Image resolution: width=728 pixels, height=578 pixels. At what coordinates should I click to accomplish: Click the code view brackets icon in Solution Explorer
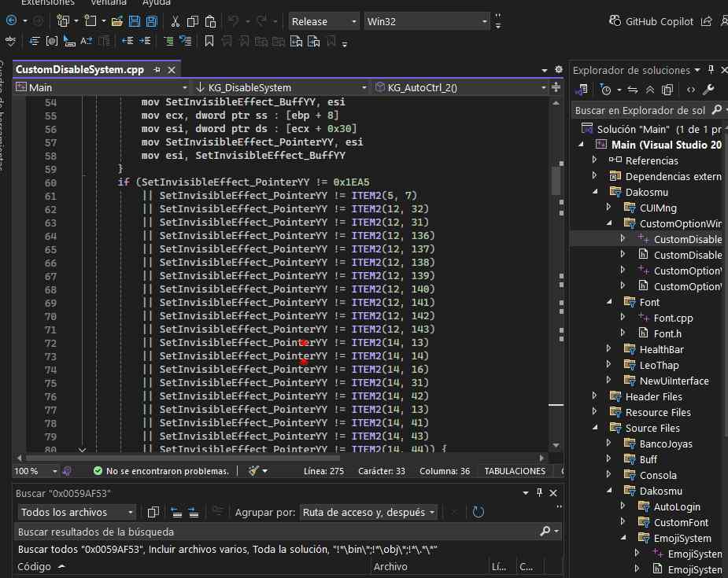click(x=691, y=90)
